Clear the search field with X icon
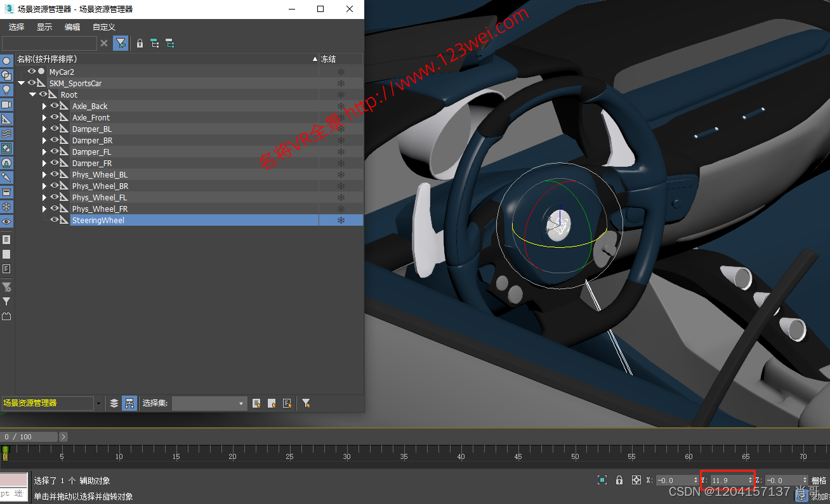Viewport: 830px width, 504px height. pyautogui.click(x=105, y=43)
